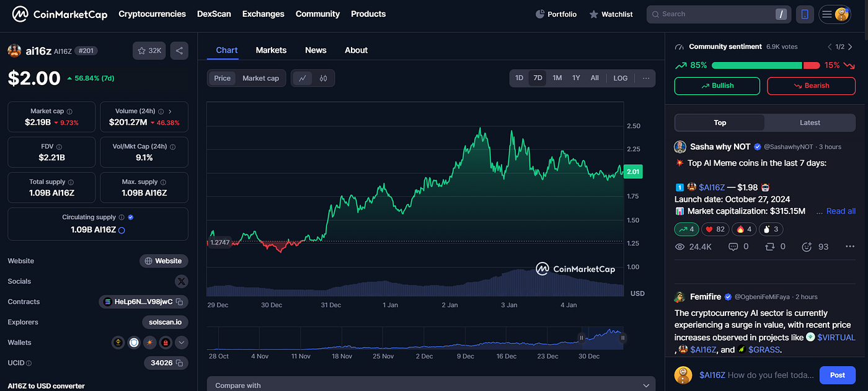Vote Bullish on community sentiment

(x=717, y=86)
